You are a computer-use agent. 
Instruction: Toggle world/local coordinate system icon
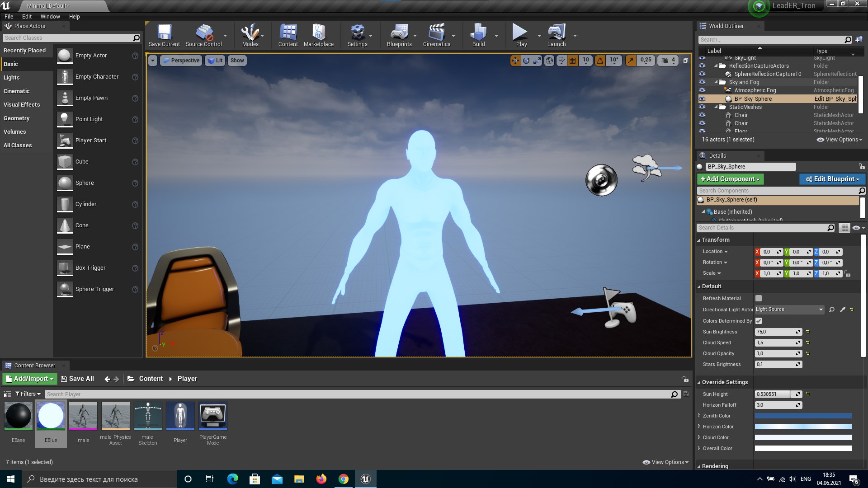[549, 60]
